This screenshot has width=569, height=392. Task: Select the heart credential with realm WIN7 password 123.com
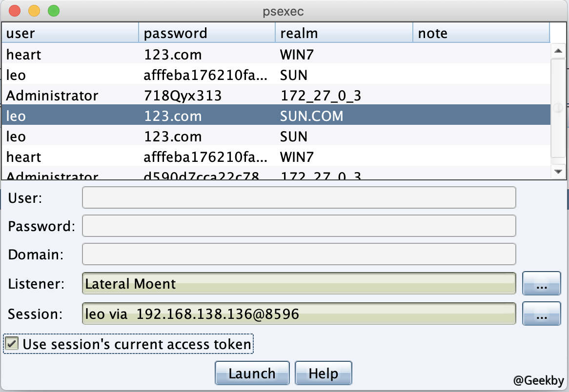point(146,54)
